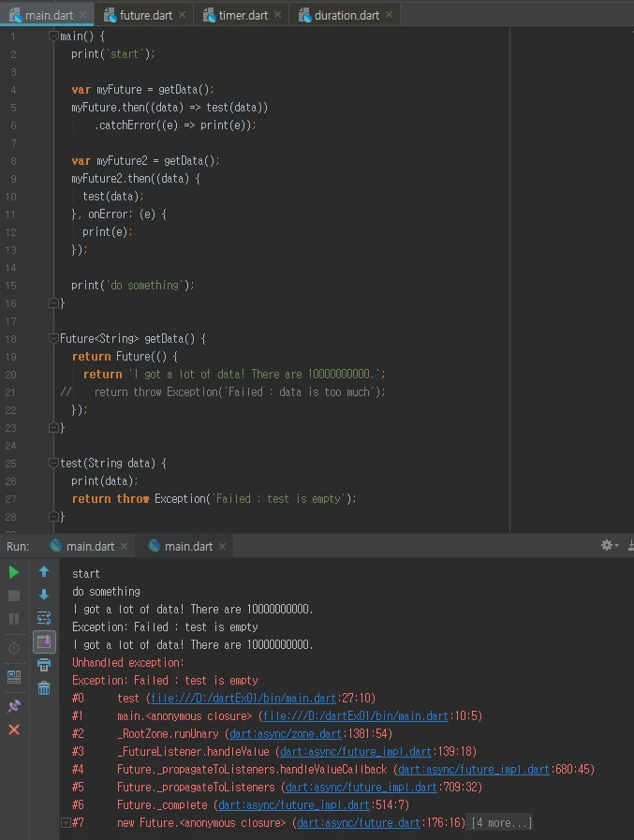Open main.dart link in stack frame #0
Viewport: 634px width, 840px height.
click(243, 698)
